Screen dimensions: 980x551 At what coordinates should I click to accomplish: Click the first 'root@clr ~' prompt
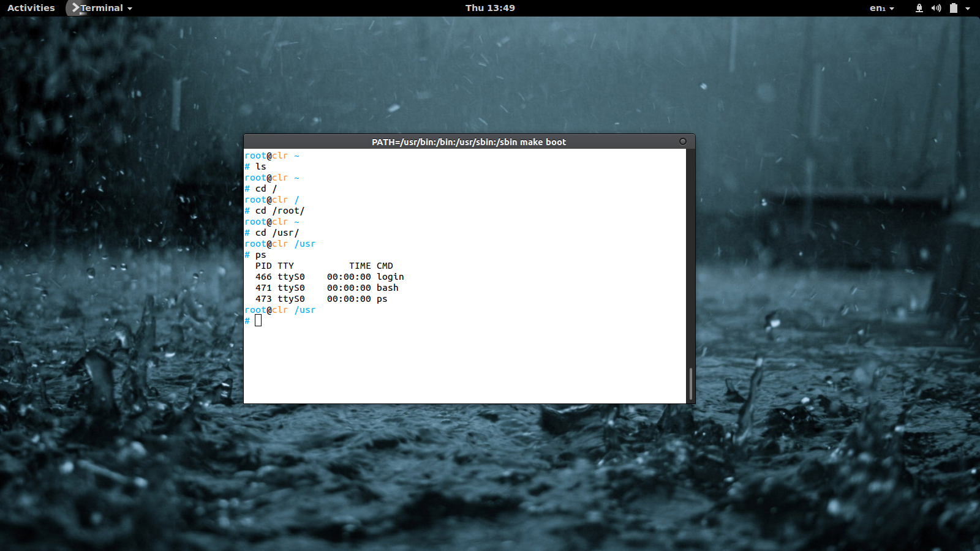coord(272,156)
